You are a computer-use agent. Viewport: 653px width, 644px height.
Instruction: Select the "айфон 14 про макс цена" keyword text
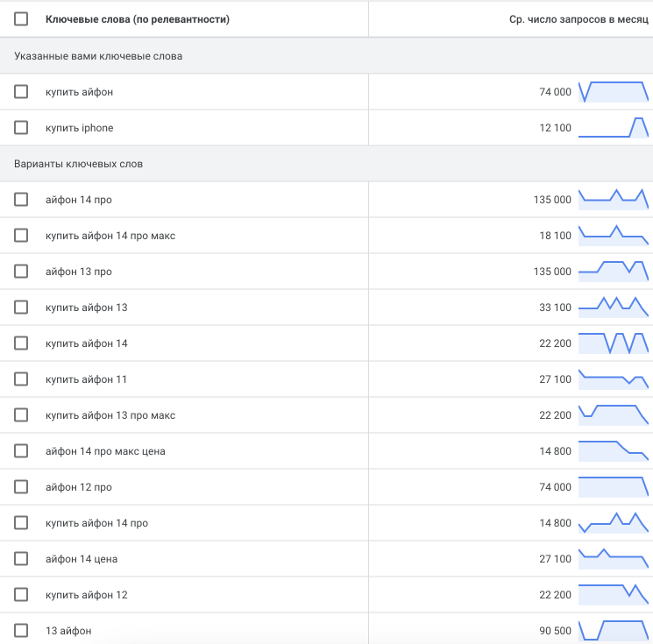coord(105,451)
